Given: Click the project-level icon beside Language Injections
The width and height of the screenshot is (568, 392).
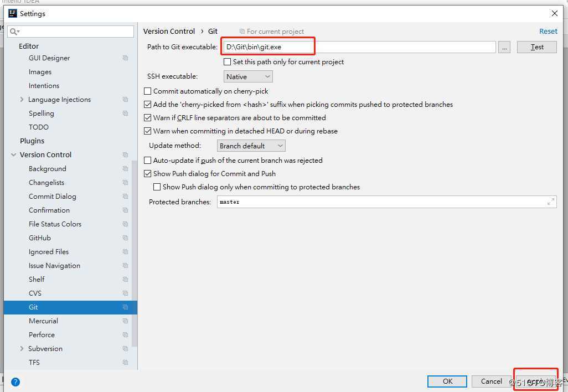Looking at the screenshot, I should pos(125,99).
